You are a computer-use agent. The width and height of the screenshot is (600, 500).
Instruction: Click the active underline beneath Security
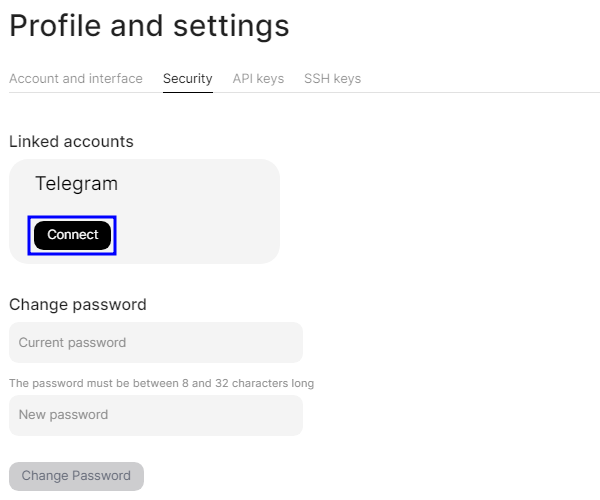point(188,91)
